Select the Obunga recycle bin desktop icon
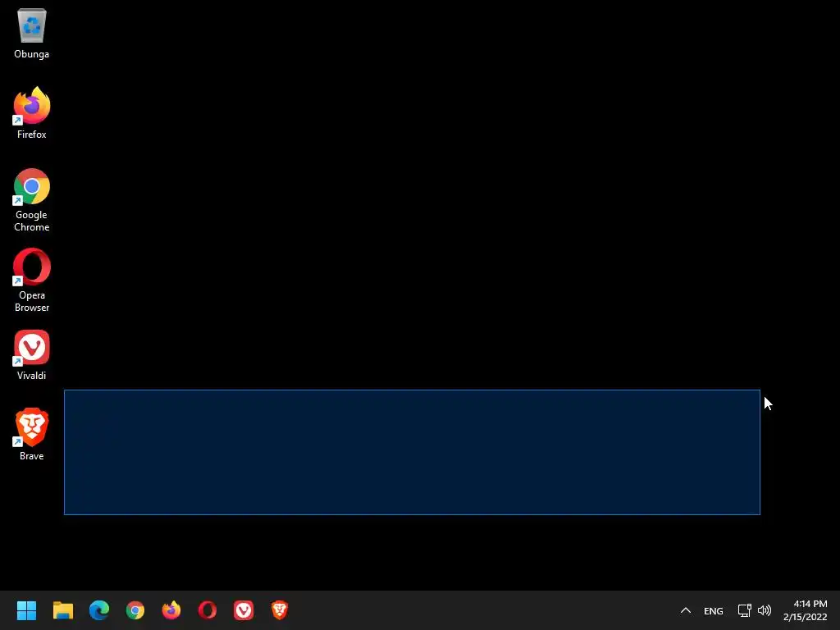The image size is (840, 630). pos(32,33)
